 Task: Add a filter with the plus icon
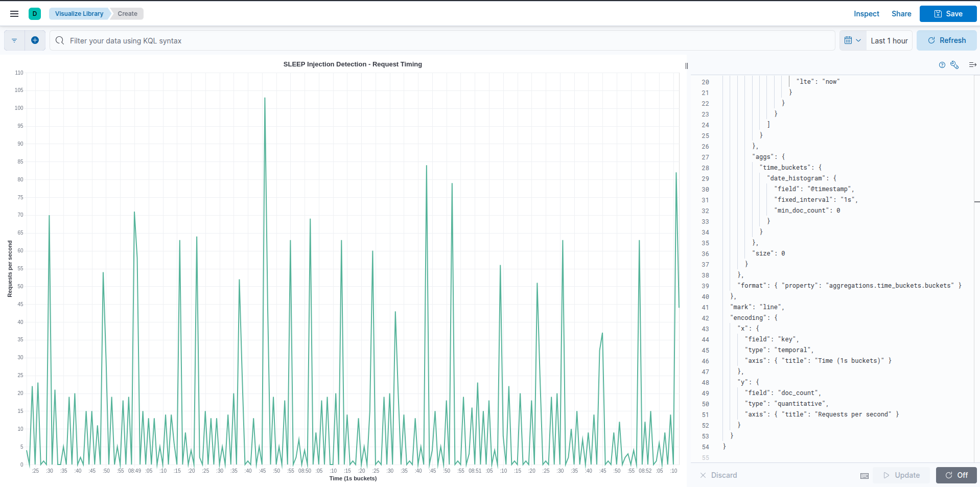35,40
